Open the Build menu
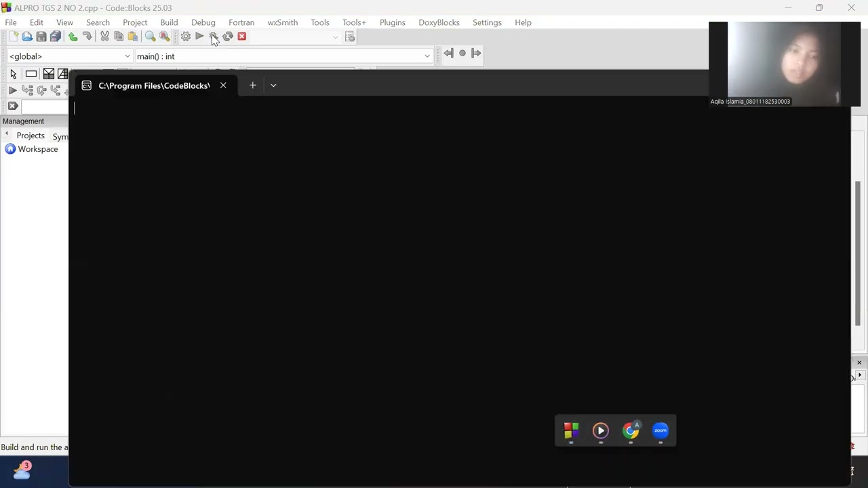868x488 pixels. [x=169, y=22]
